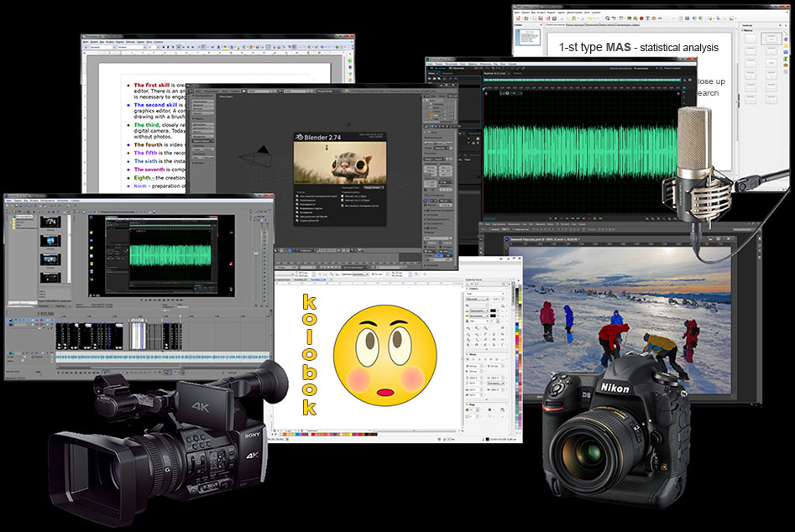Select the highlighted layout in Impress Layouts panel
Screen dimensions: 795x532
pos(771,39)
